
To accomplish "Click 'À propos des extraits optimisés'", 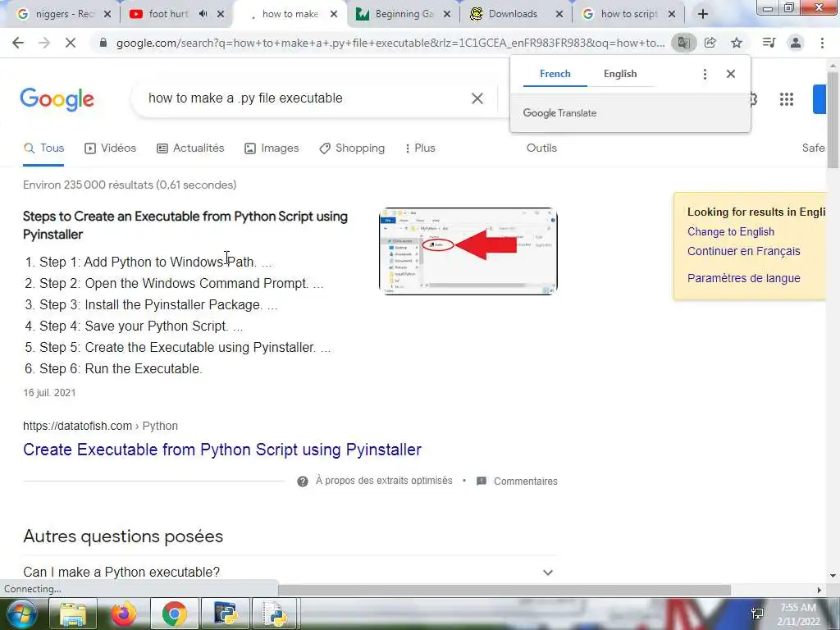I will pos(384,481).
